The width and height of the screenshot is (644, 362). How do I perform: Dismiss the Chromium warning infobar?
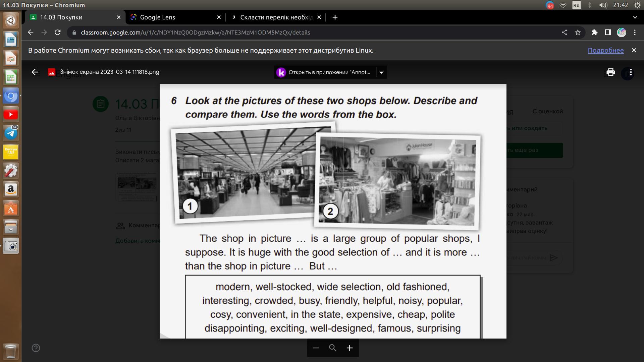pyautogui.click(x=634, y=50)
